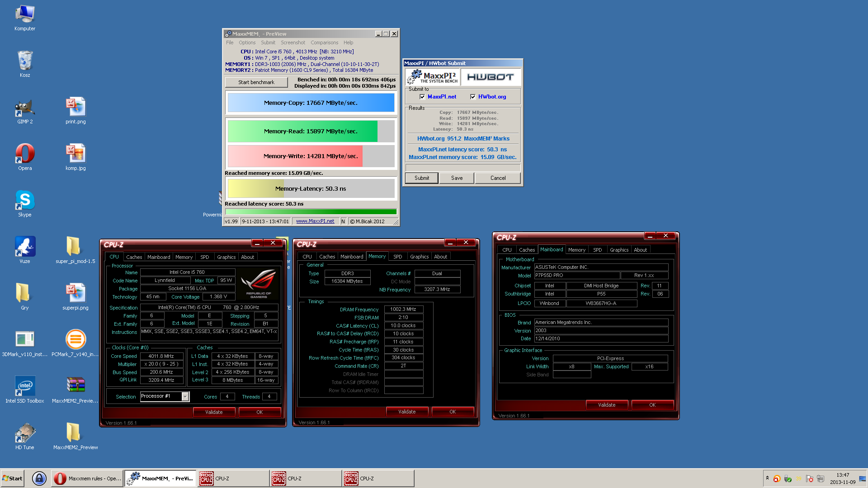
Task: Select the print.png file icon
Action: click(75, 111)
